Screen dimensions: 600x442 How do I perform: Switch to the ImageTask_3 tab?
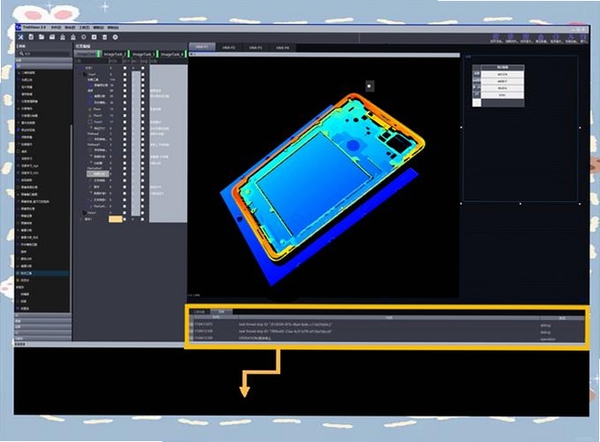tap(143, 54)
